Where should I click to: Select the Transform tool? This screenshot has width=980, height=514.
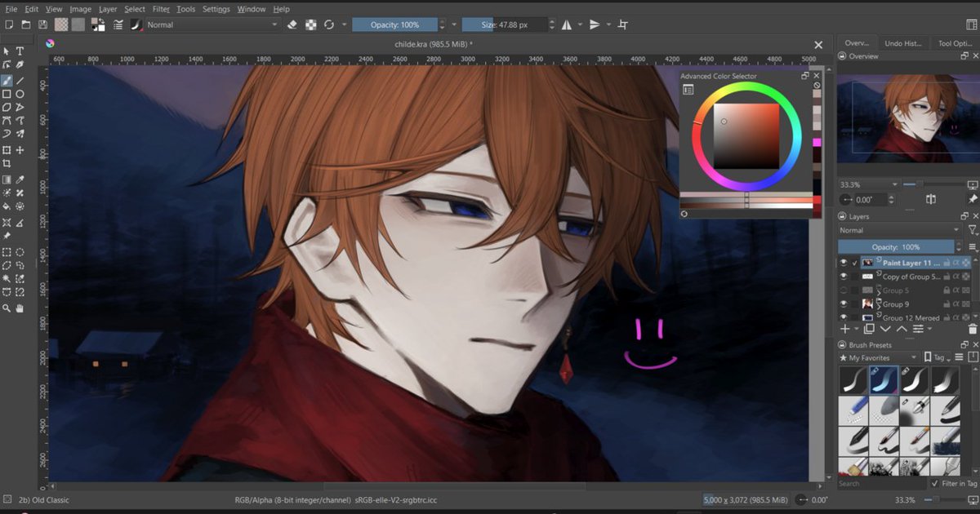click(x=7, y=151)
